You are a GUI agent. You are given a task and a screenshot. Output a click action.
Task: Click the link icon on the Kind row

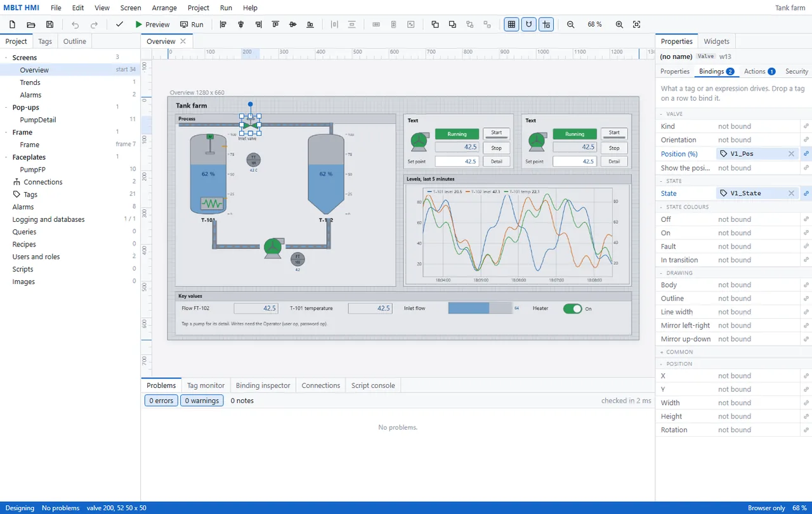(806, 126)
